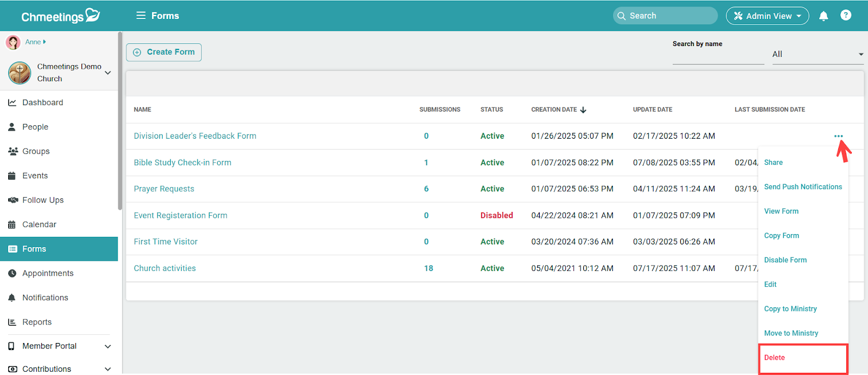Choose Move to Ministry option

pyautogui.click(x=791, y=333)
